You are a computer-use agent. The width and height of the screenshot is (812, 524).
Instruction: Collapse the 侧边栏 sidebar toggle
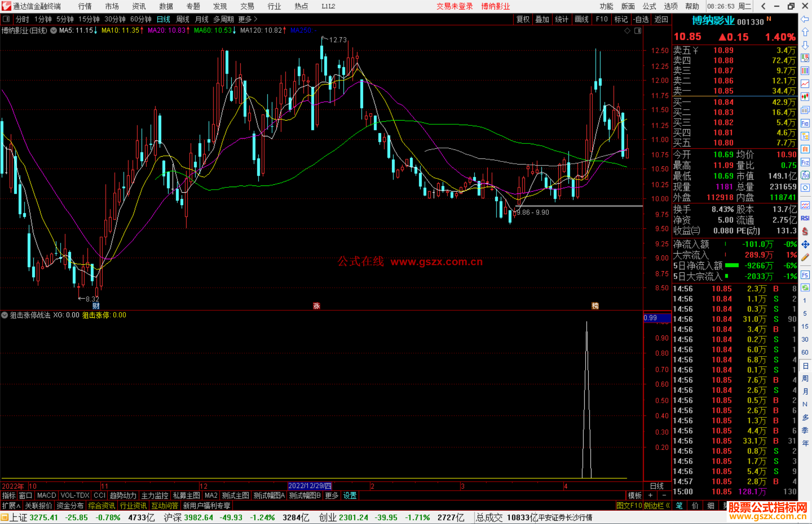(x=657, y=506)
